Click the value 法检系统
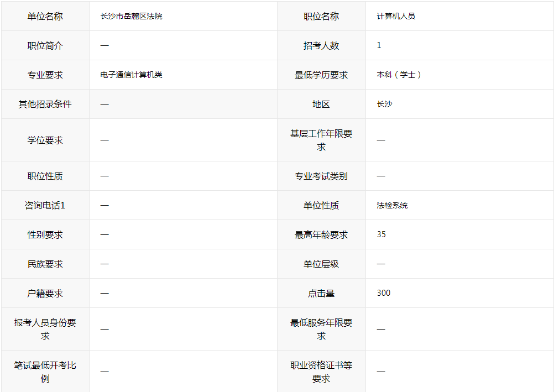This screenshot has height=392, width=554. coord(392,205)
